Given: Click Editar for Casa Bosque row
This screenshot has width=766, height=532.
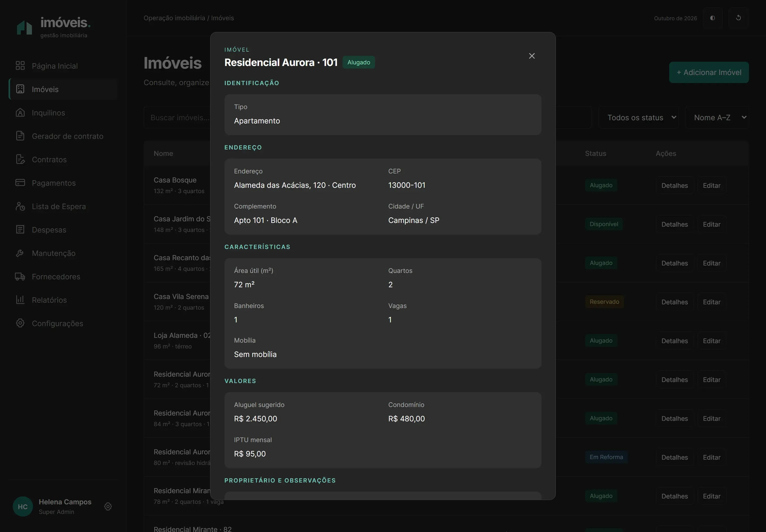Looking at the screenshot, I should click(712, 185).
